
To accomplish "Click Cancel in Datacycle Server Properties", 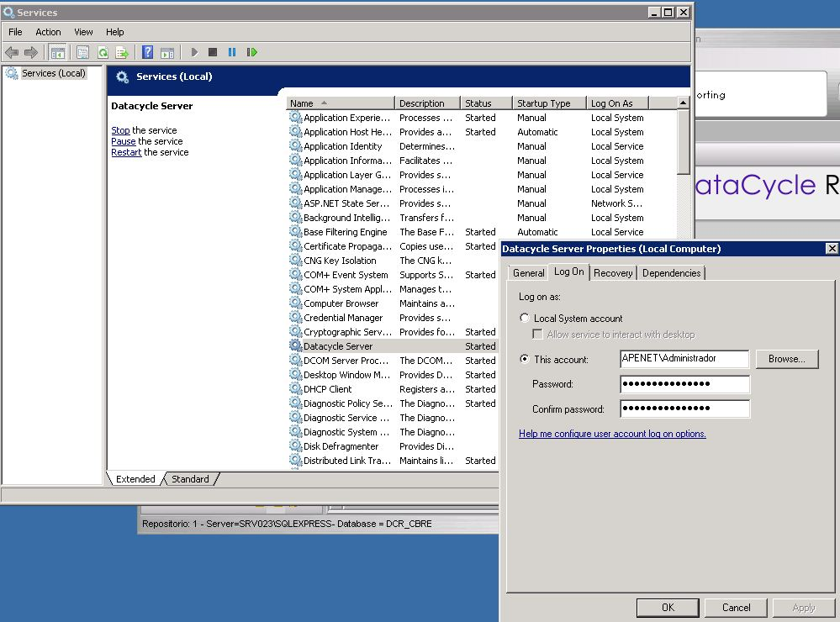I will (736, 608).
